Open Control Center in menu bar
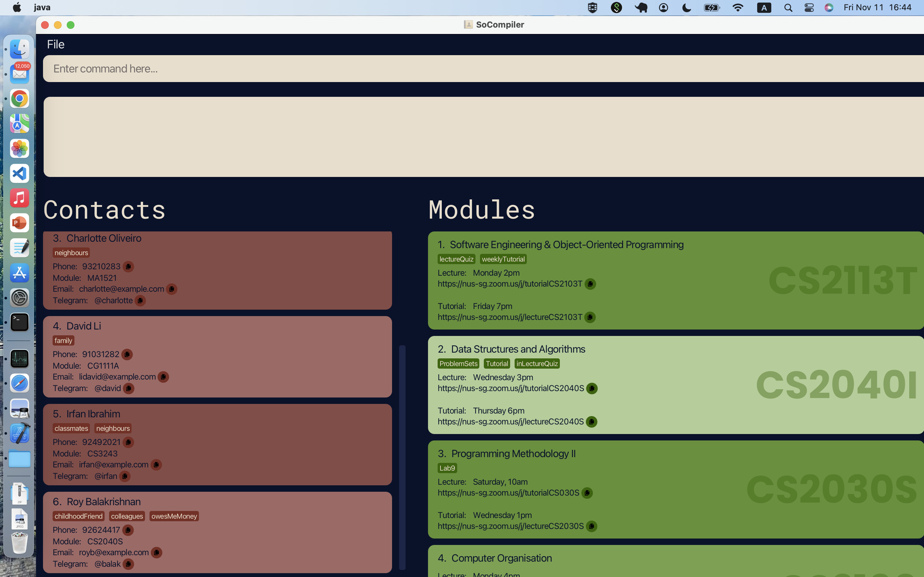This screenshot has width=924, height=577. 809,7
